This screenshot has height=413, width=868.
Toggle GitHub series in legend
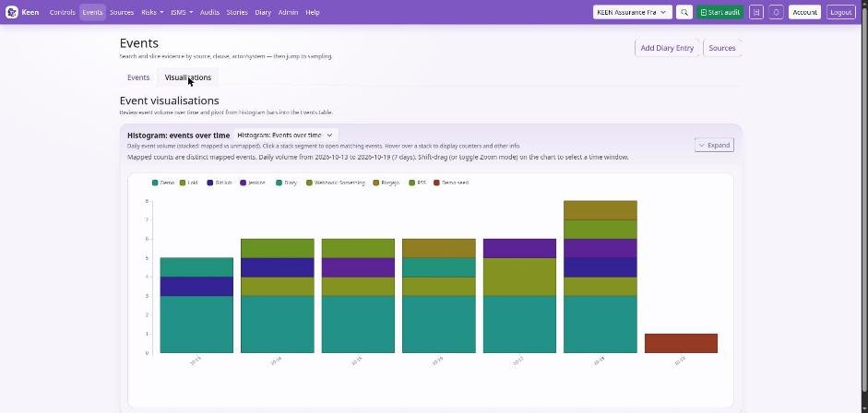[x=220, y=183]
